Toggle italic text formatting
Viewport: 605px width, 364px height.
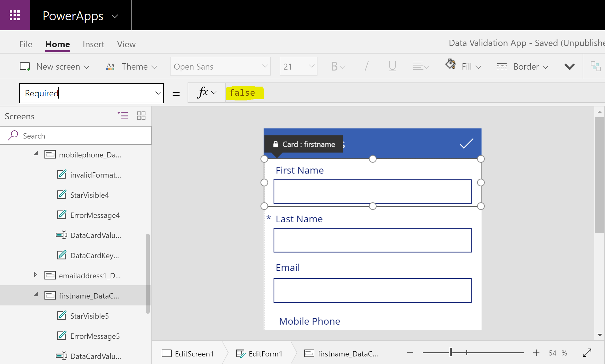366,66
